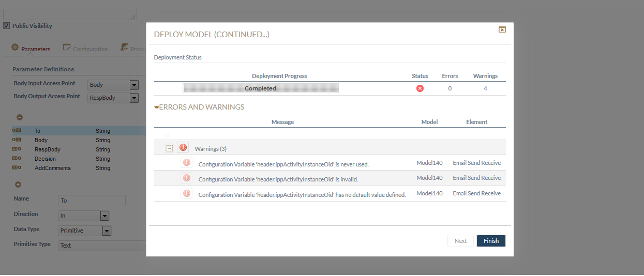644x276 pixels.
Task: Click the add parameter plus icon
Action: 18,185
